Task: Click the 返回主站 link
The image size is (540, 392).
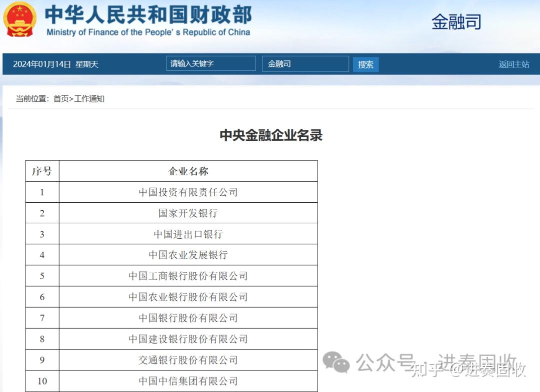Action: pyautogui.click(x=513, y=64)
